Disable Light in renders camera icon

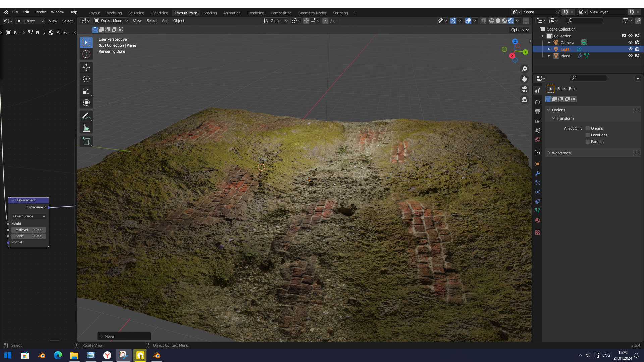click(x=637, y=49)
